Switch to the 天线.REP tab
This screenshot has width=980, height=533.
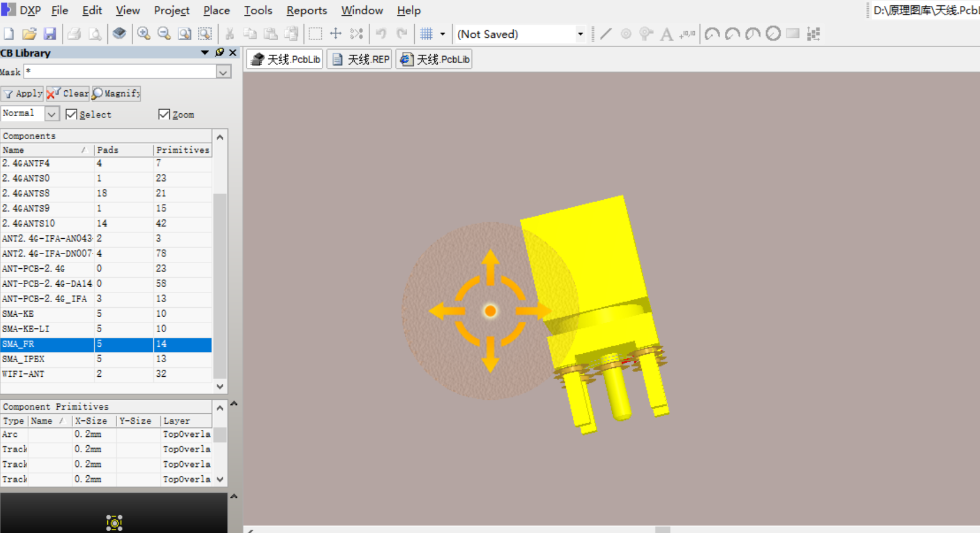click(360, 59)
